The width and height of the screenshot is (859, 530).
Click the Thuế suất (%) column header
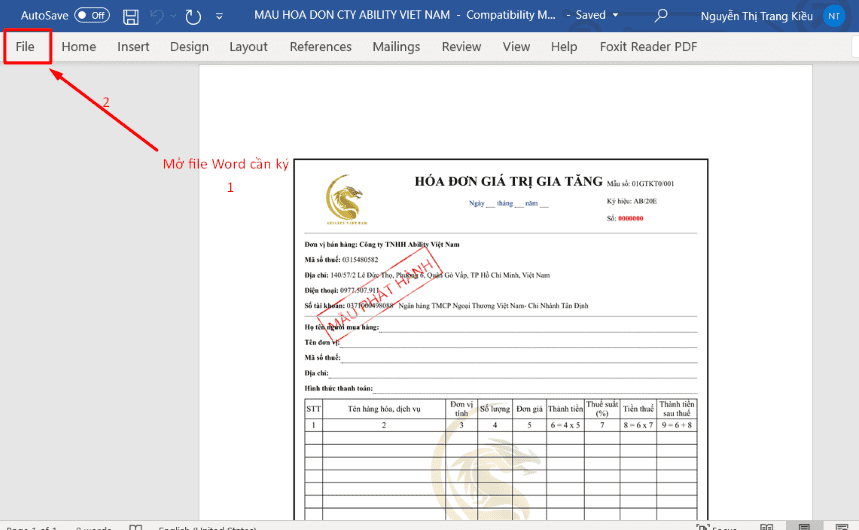[602, 409]
